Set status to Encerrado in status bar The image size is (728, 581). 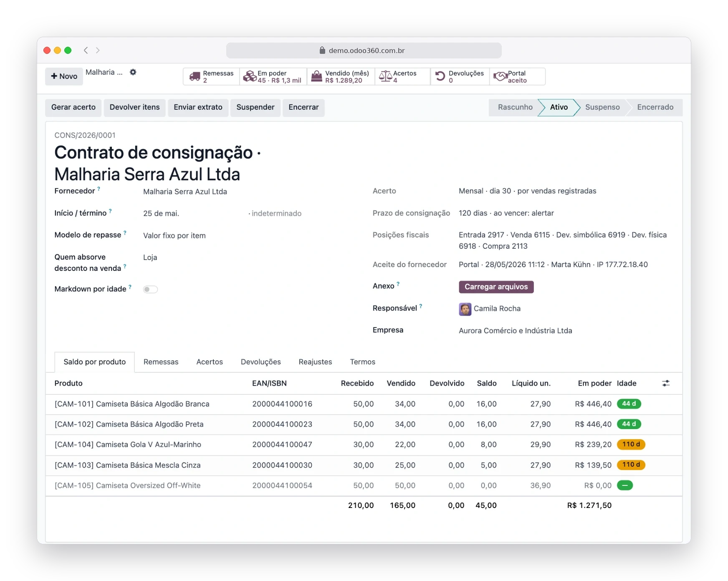[655, 107]
